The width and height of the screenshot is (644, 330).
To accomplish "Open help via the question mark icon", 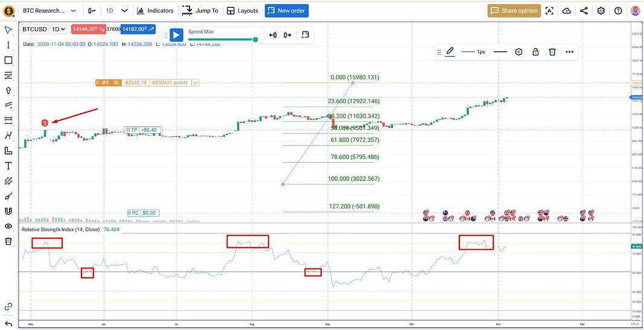I will pos(618,11).
